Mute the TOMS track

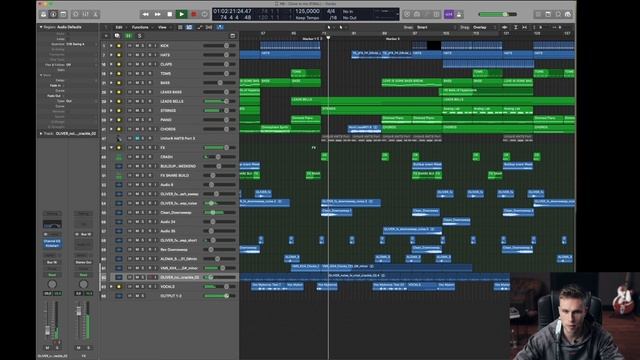137,73
